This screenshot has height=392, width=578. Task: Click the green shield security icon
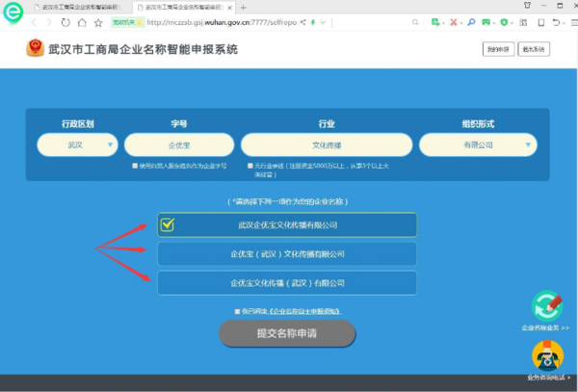point(504,22)
